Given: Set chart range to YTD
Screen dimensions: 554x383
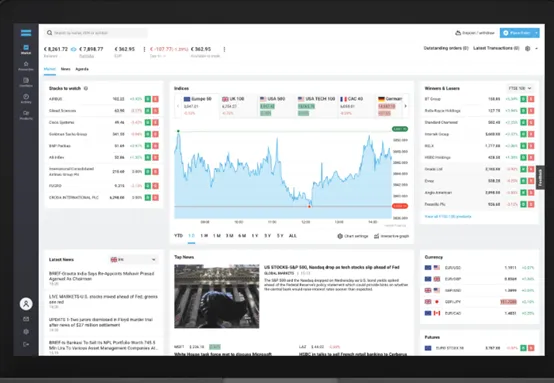Looking at the screenshot, I should [x=178, y=236].
